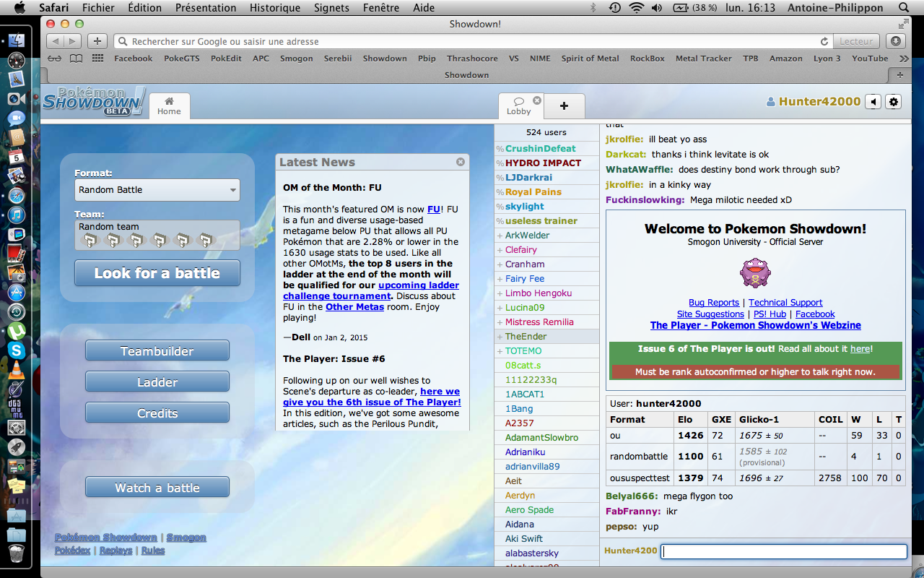Click the Safari downloads icon
The width and height of the screenshot is (924, 578).
896,41
